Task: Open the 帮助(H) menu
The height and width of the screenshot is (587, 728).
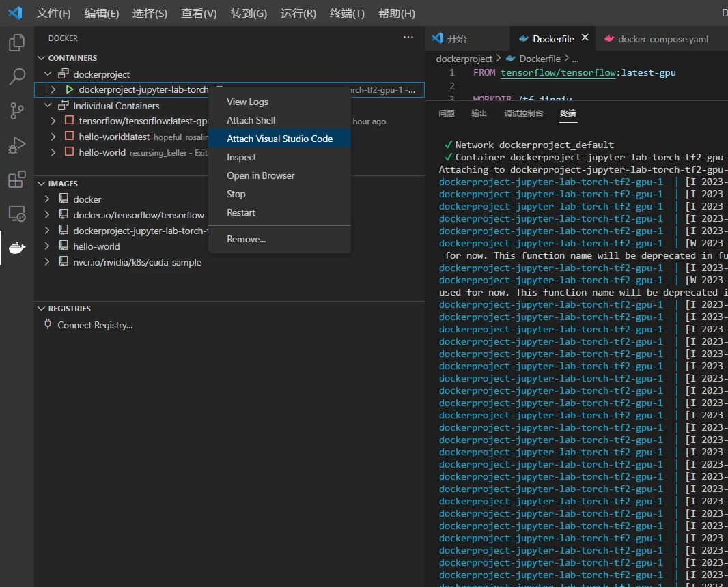Action: [x=397, y=13]
